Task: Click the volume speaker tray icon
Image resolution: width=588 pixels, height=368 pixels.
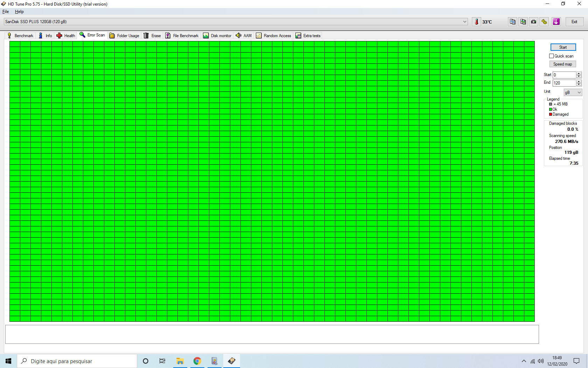Action: (541, 361)
